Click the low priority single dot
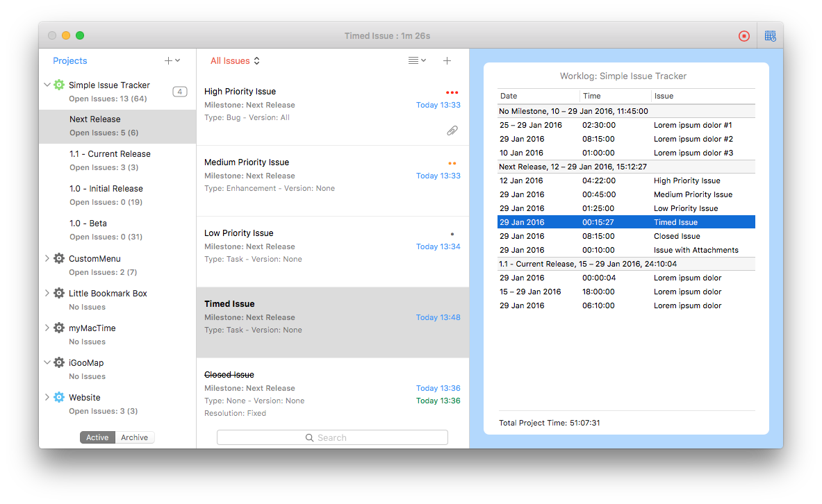Image resolution: width=822 pixels, height=504 pixels. point(452,234)
